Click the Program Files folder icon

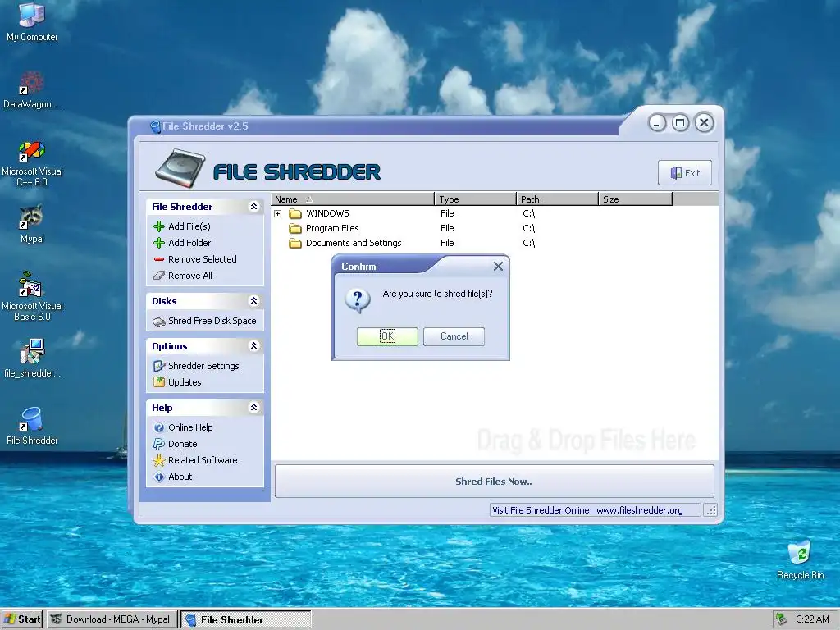(295, 228)
